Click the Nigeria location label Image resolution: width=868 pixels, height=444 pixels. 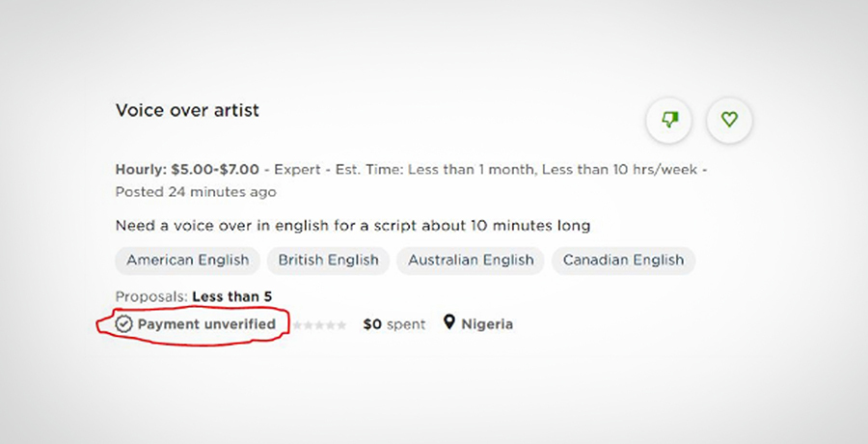tap(487, 324)
